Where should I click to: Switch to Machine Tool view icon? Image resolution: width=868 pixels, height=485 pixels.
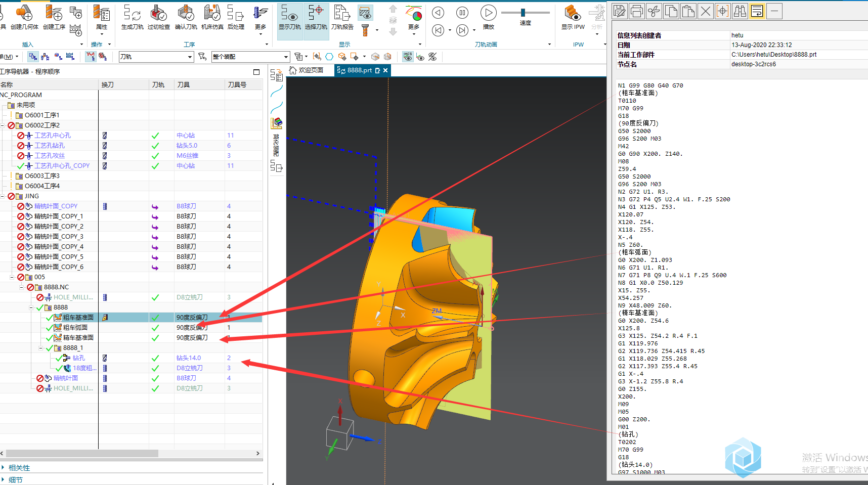46,57
